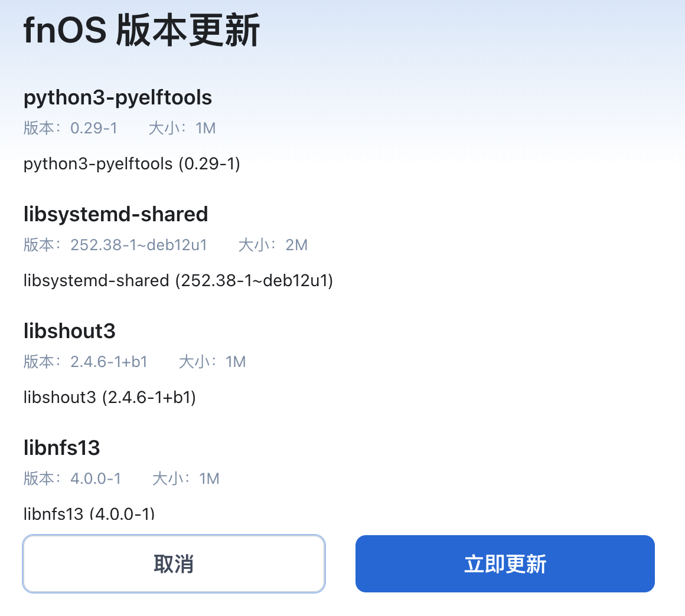Click the 大小: 2M size text
This screenshot has width=685, height=616.
[x=273, y=245]
